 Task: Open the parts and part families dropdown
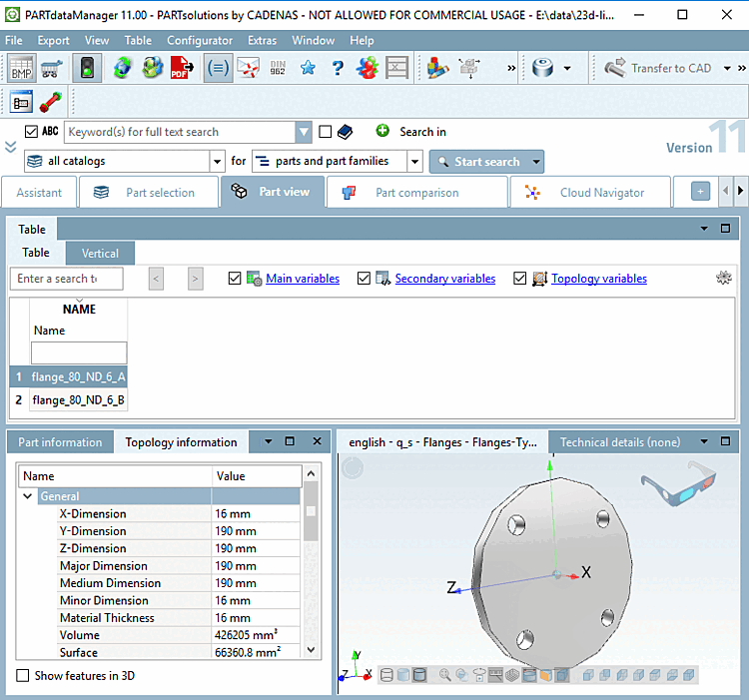click(414, 161)
